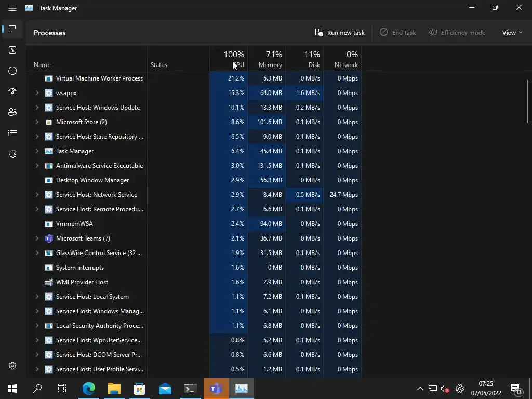Open App history from the sidebar

tap(12, 71)
